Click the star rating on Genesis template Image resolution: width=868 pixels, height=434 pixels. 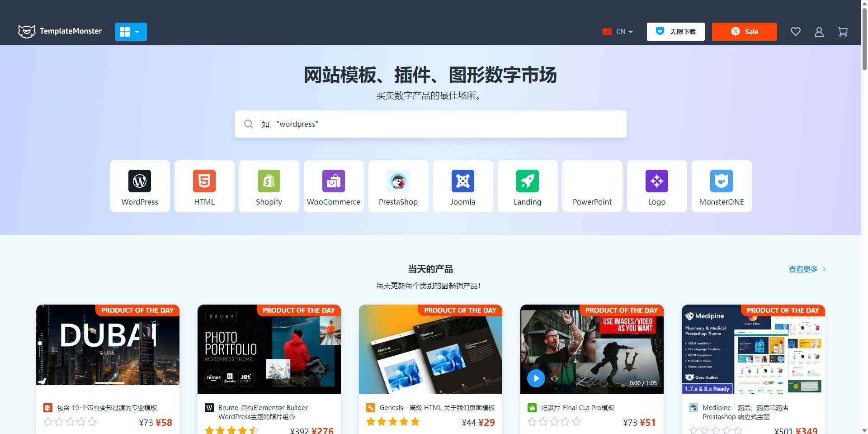393,422
